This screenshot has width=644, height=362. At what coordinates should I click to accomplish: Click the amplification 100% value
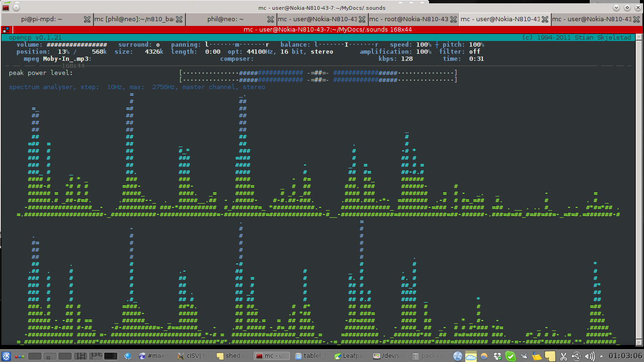coord(424,52)
